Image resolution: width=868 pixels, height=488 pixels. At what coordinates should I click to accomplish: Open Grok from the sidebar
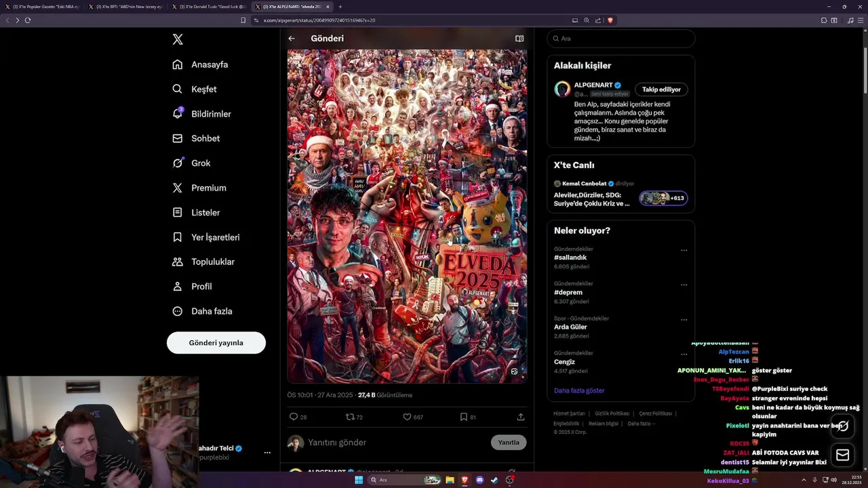[191, 163]
